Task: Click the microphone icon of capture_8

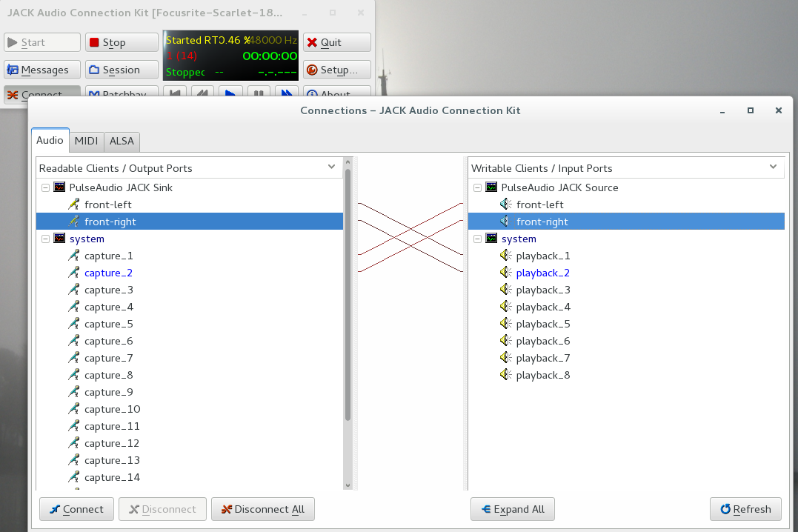Action: click(74, 375)
